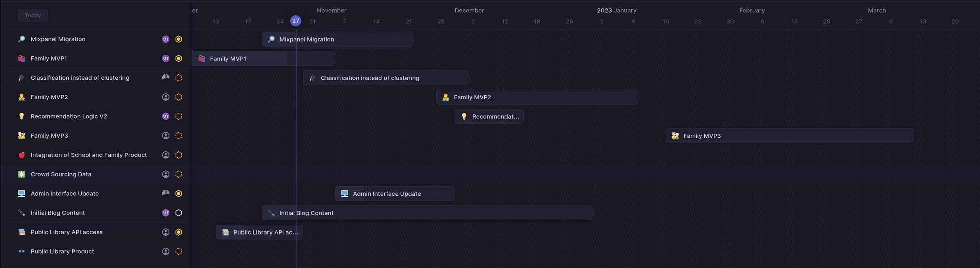Viewport: 980px width, 268px height.
Task: Click the Family MVP2 emoji icon in list
Action: point(22,97)
